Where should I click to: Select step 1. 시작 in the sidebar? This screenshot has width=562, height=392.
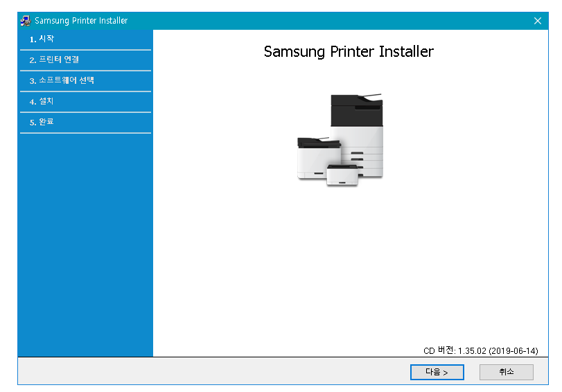click(x=86, y=39)
